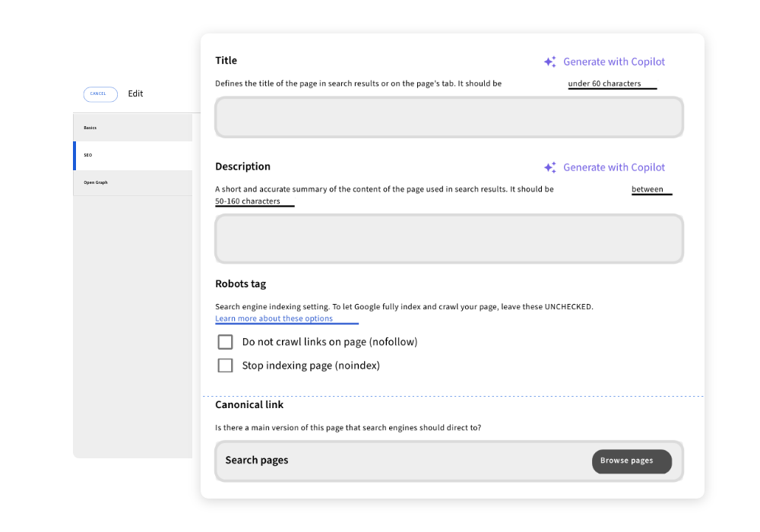Generate the Title with Copilot
The height and width of the screenshot is (532, 760).
tap(613, 62)
